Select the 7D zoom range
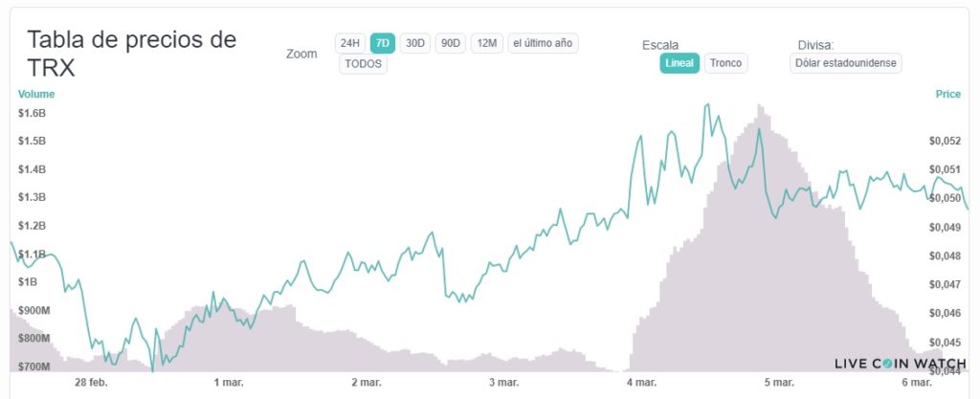980x399 pixels. coord(382,43)
